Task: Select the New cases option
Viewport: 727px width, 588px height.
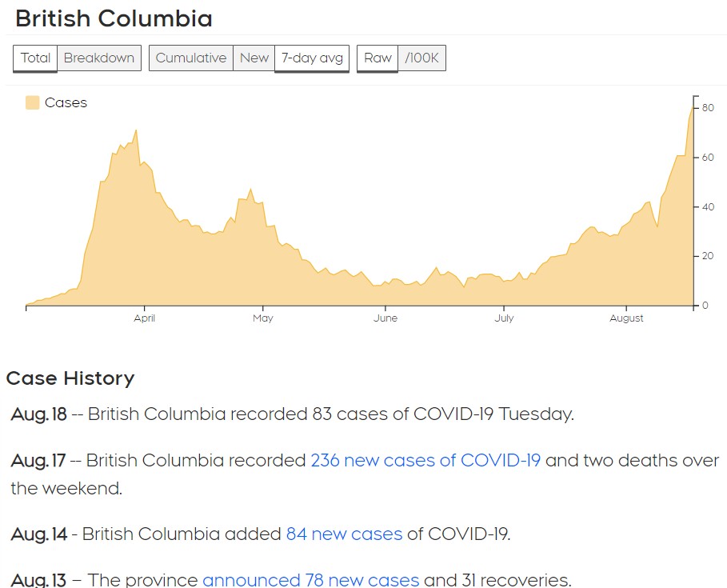Action: [254, 58]
